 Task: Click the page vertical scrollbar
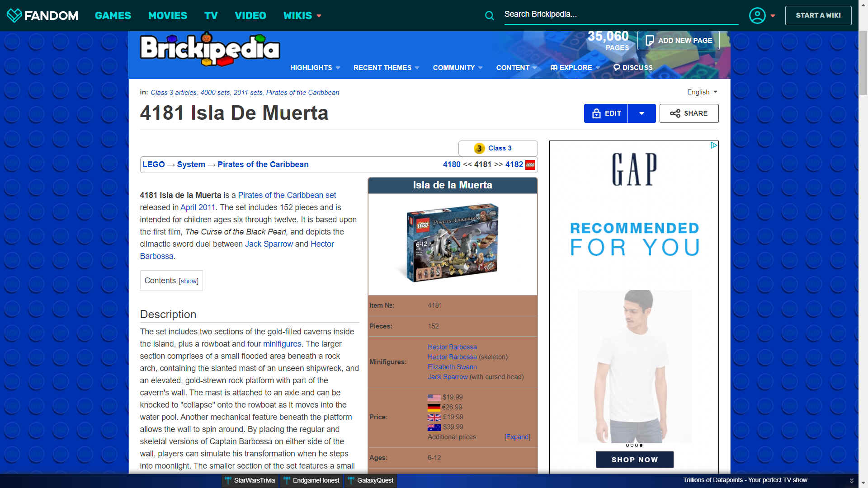click(863, 63)
